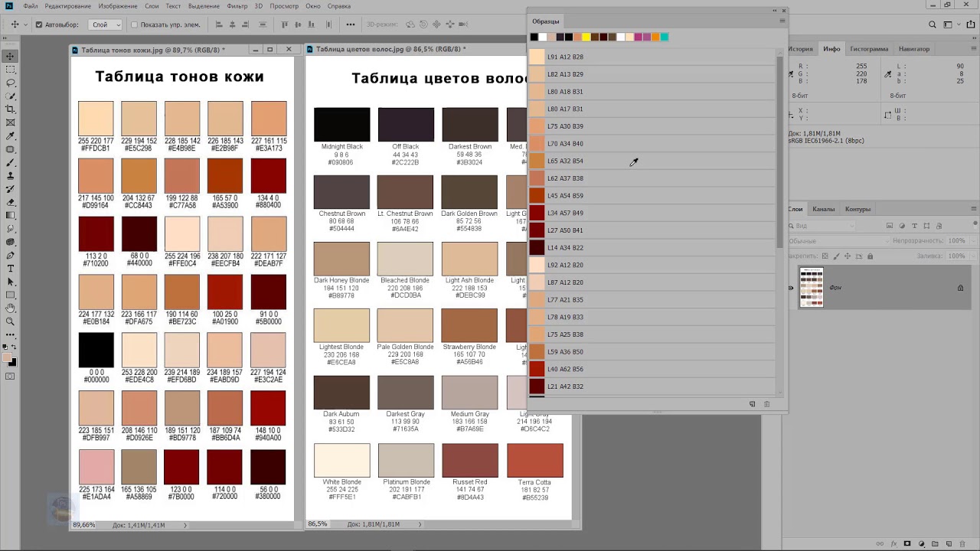Open the Вид layer filter dropdown
Viewport: 980px width, 551px height.
tap(822, 226)
